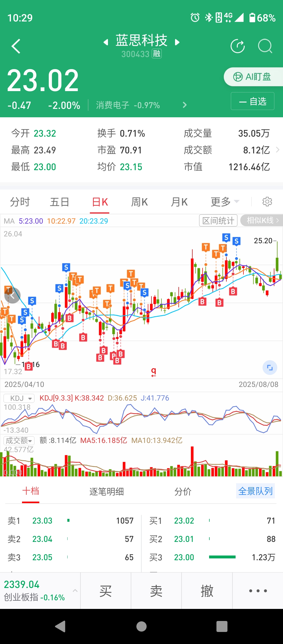Image resolution: width=283 pixels, height=644 pixels.
Task: Select the 日K chart tab
Action: click(100, 202)
